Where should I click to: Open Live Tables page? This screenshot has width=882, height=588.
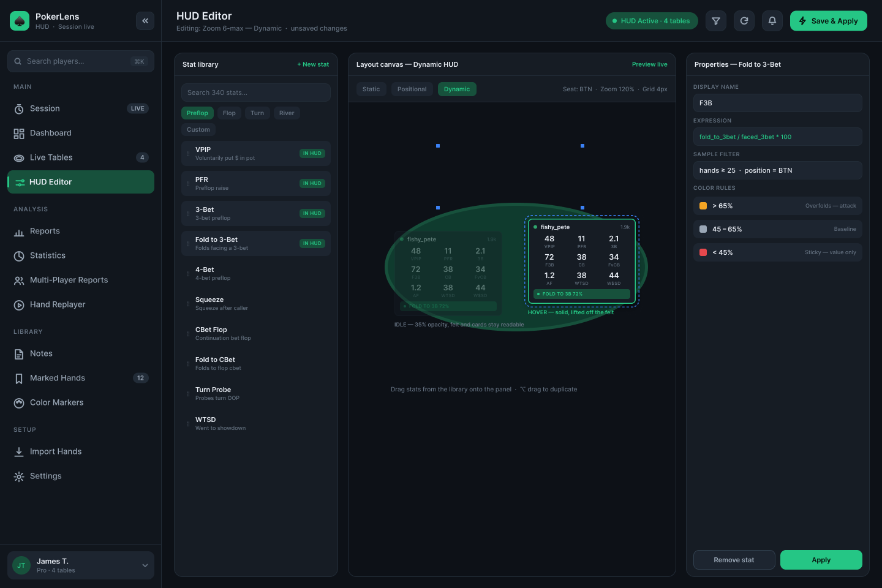[81, 157]
